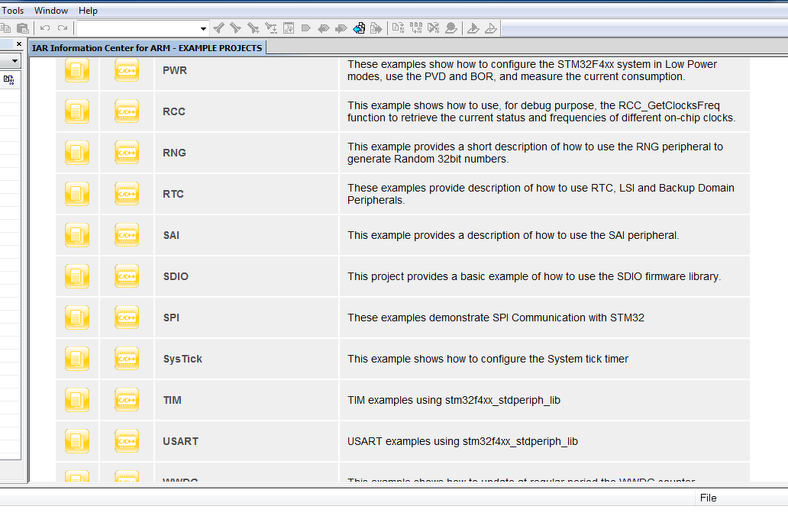This screenshot has width=788, height=532.
Task: Click the Find toolbar icon with plus
Action: [x=254, y=28]
